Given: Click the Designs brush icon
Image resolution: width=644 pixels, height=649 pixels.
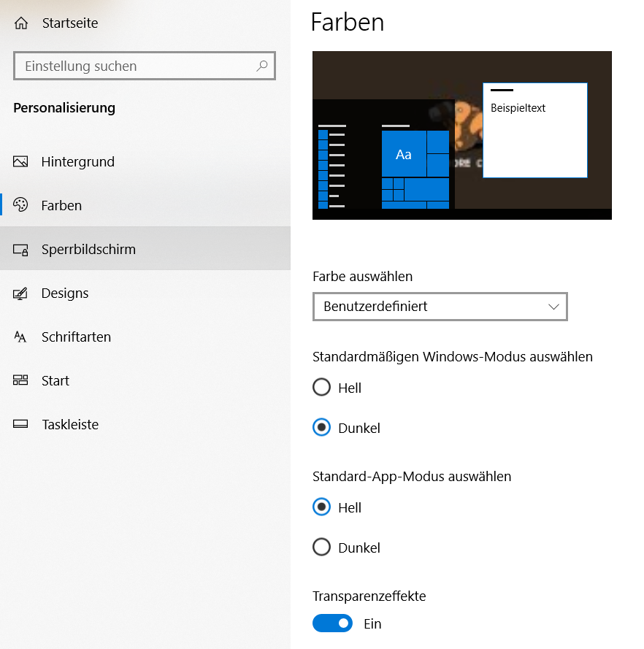Looking at the screenshot, I should (x=20, y=293).
